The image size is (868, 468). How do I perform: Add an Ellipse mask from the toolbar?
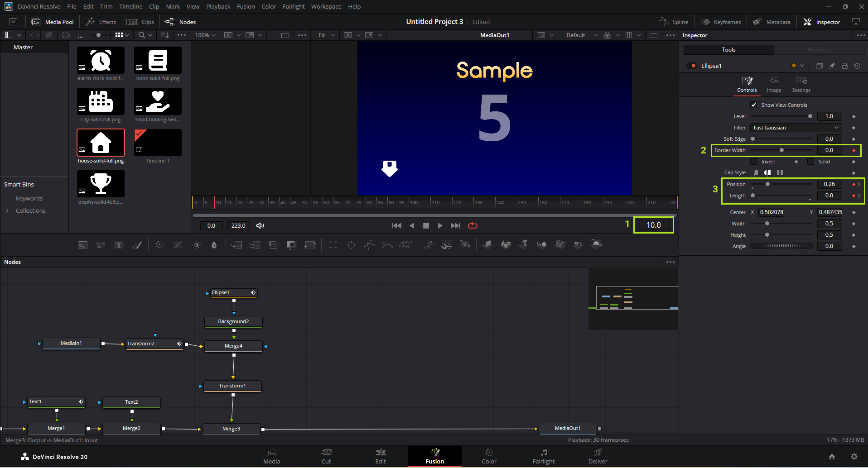(x=351, y=245)
